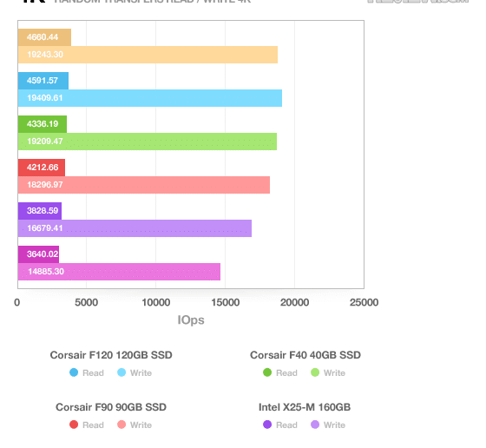Click Corsair F120 Write legend dot
The height and width of the screenshot is (448, 486).
(121, 372)
